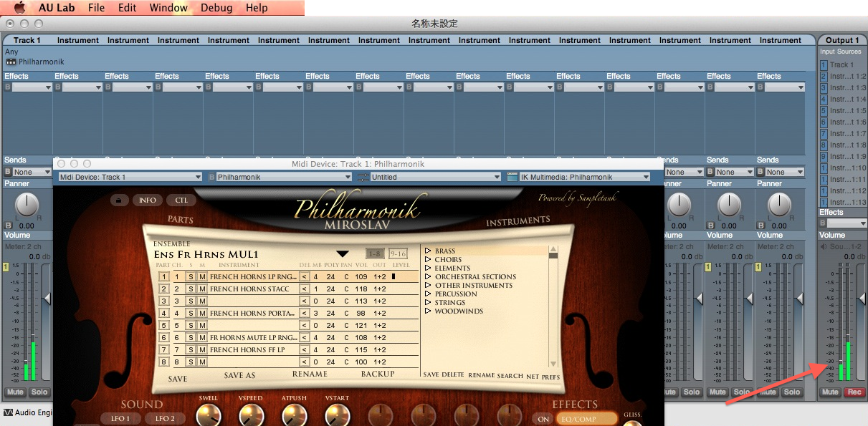Select 'Orchestral Sections' in instruments list
The image size is (868, 426).
pyautogui.click(x=475, y=277)
